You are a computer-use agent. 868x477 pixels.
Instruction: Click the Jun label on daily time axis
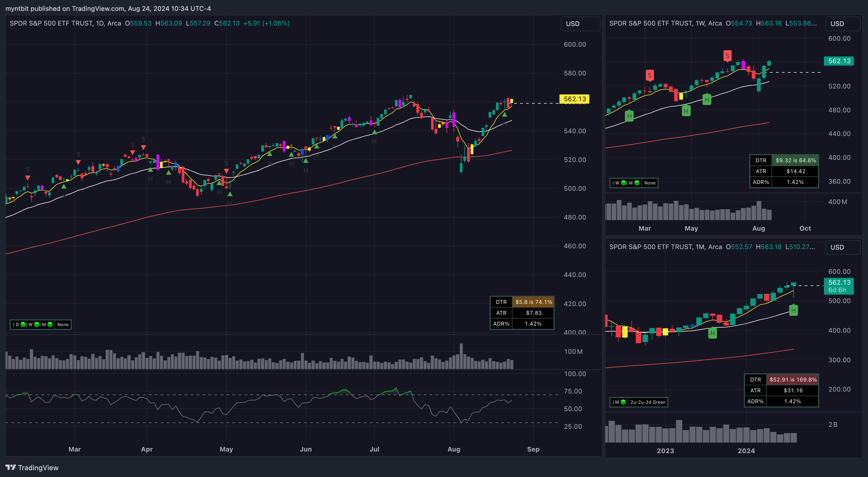pos(306,449)
